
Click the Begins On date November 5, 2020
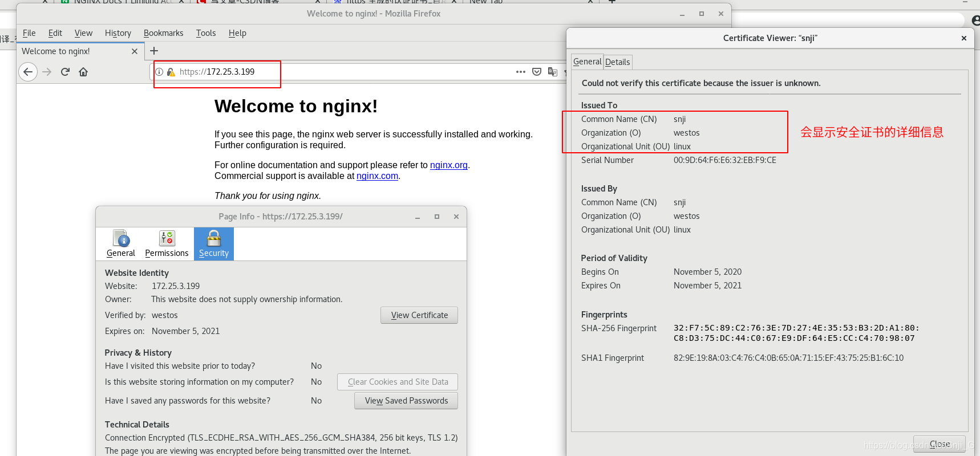(x=707, y=272)
